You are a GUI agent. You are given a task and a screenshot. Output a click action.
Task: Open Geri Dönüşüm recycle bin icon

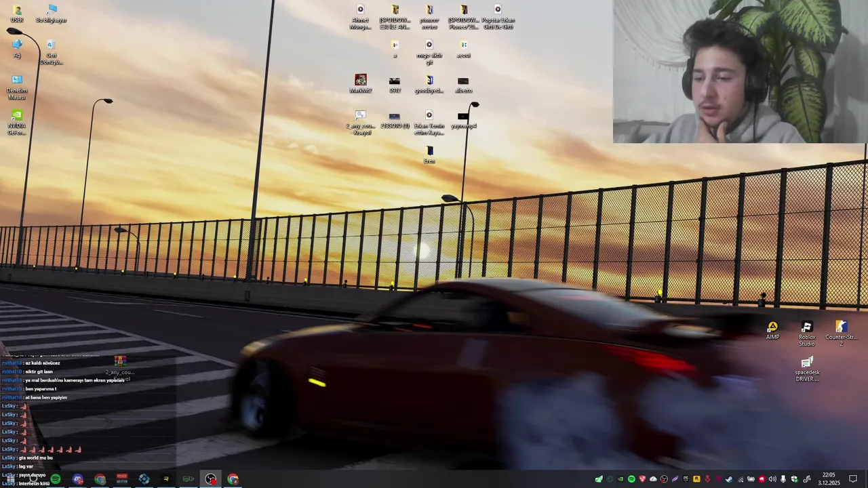coord(52,52)
